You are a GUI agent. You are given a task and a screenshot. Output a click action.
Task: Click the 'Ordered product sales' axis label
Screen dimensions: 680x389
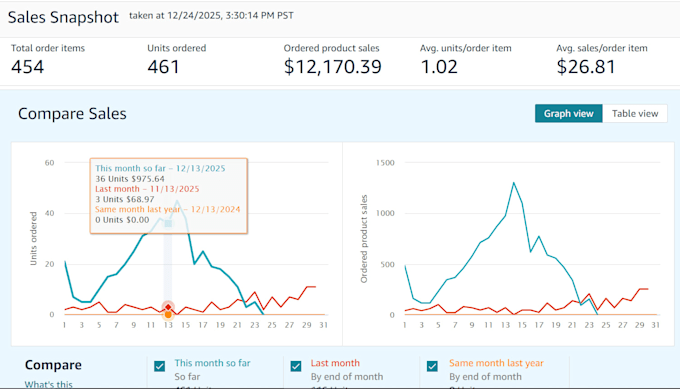click(364, 239)
